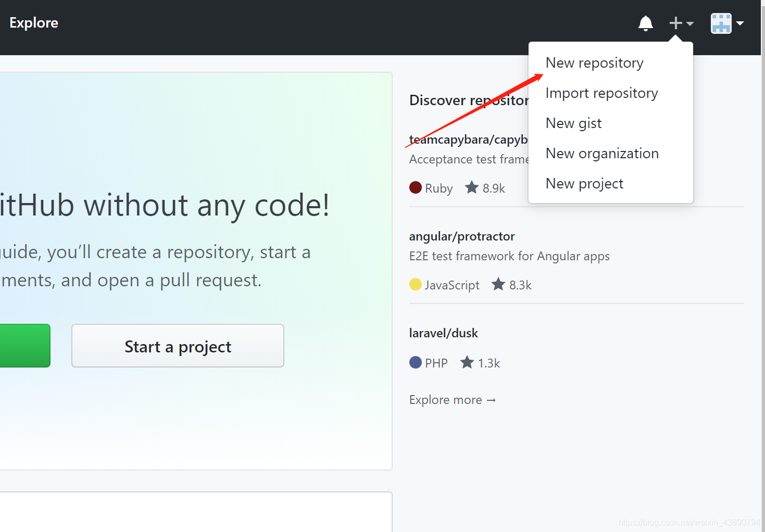Click the JavaScript language color dot
The image size is (765, 532).
pos(416,284)
